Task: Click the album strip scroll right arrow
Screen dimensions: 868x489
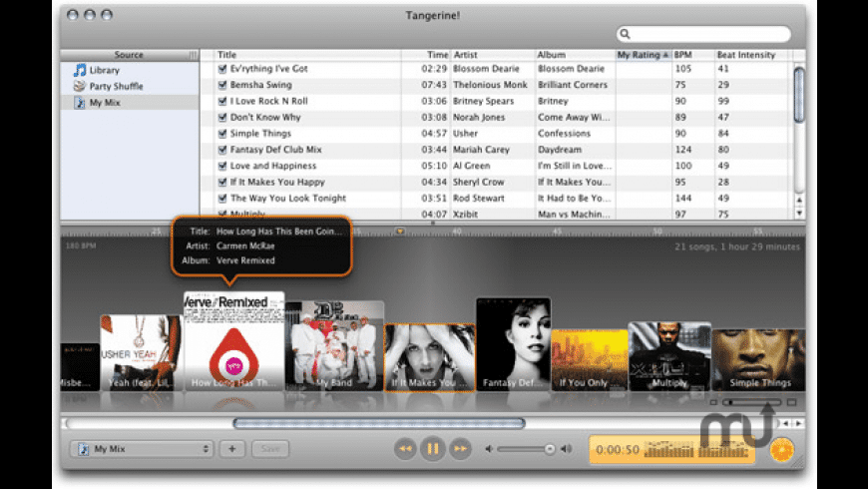Action: pos(799,423)
